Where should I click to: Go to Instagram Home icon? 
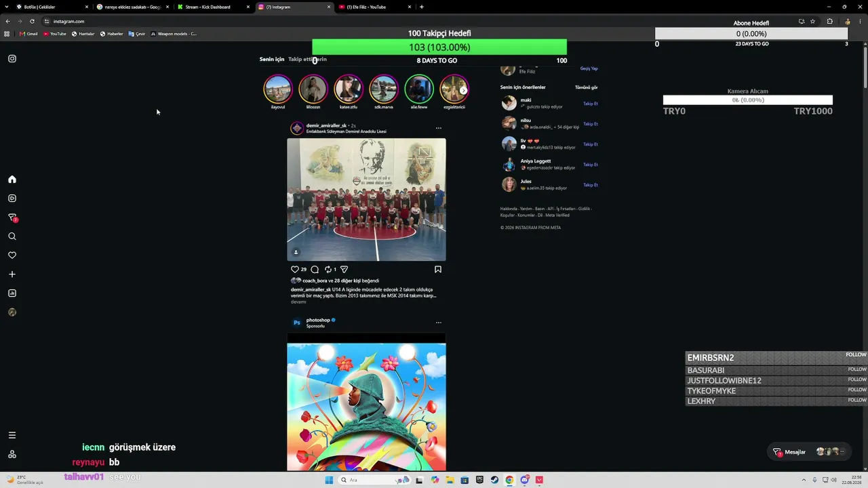pos(12,180)
